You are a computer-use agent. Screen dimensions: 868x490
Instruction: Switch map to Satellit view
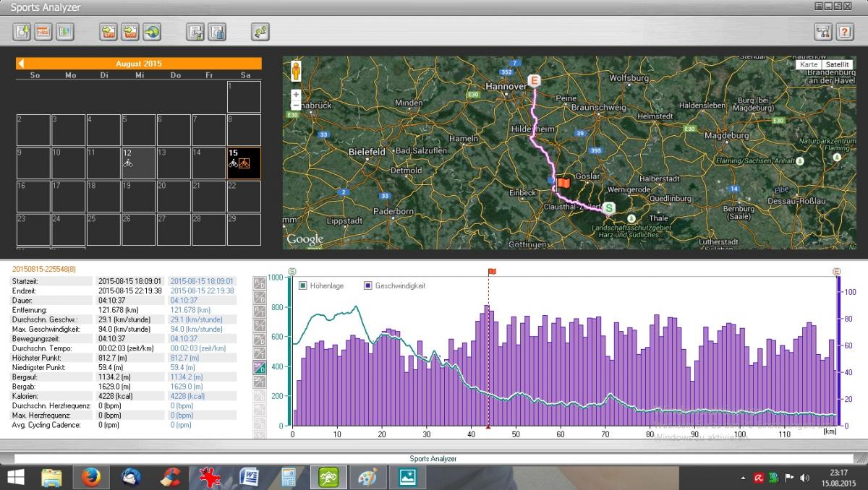[x=837, y=64]
